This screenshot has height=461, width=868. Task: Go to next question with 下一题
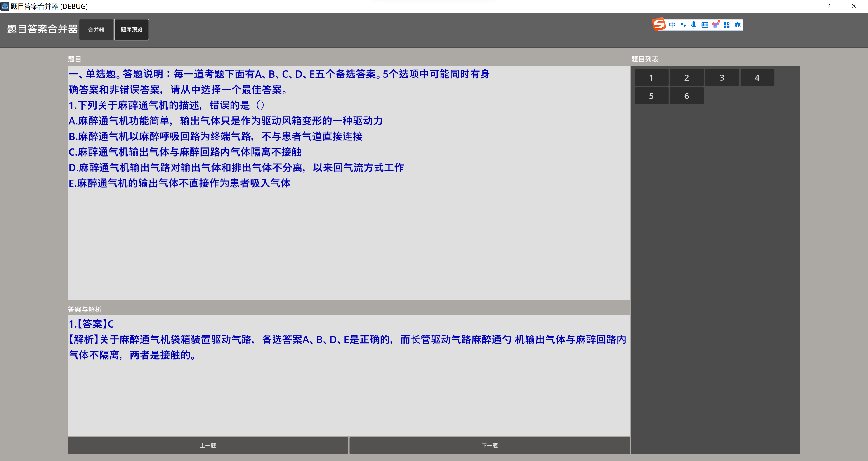(x=489, y=445)
